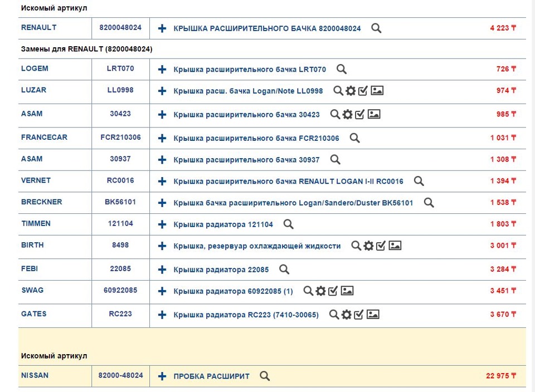Click search icon for NISSAN 82000-48024

coord(264,376)
